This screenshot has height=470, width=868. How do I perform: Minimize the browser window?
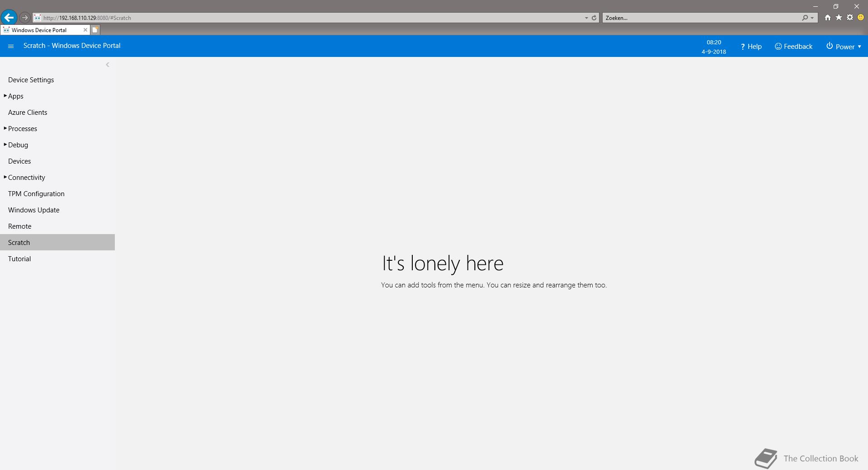click(816, 6)
